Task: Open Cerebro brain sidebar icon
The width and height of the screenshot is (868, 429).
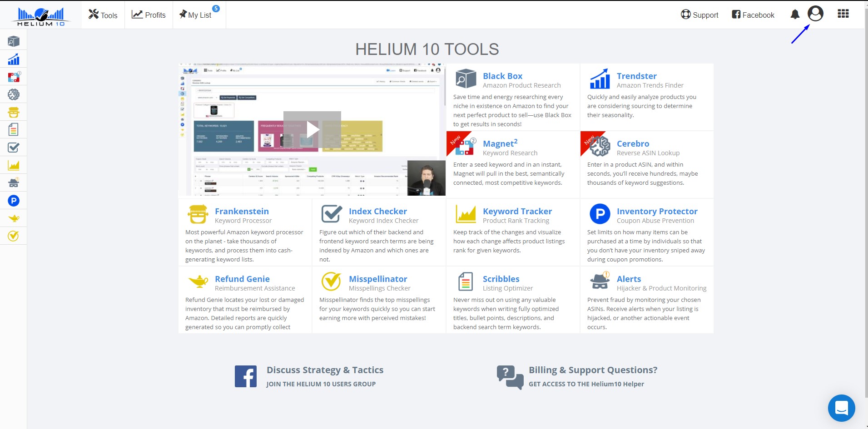Action: 14,94
